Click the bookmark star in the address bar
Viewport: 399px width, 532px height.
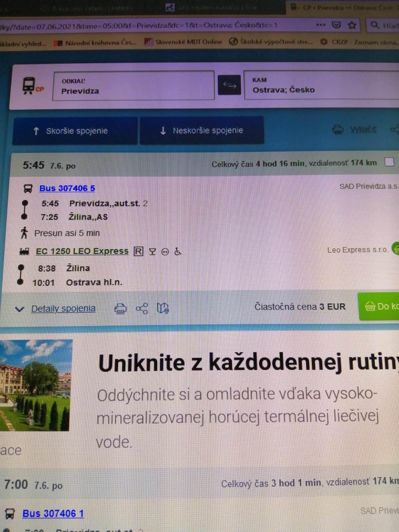[352, 25]
